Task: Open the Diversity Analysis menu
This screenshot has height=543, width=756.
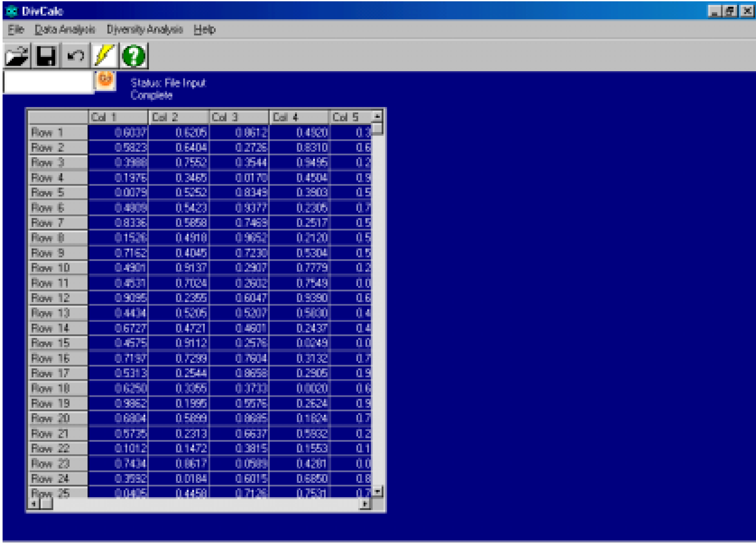Action: [145, 30]
